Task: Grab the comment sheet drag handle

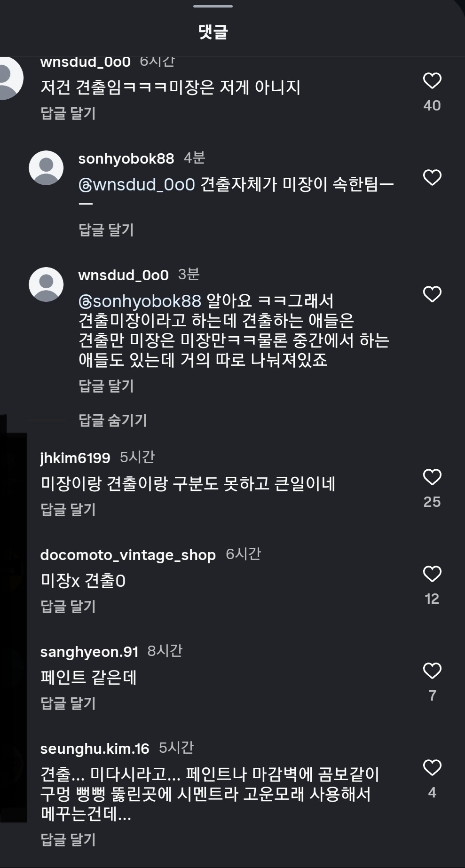Action: [x=213, y=6]
